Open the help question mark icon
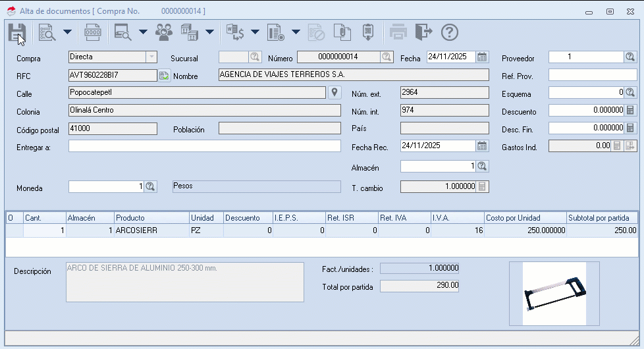644x349 pixels. tap(449, 32)
